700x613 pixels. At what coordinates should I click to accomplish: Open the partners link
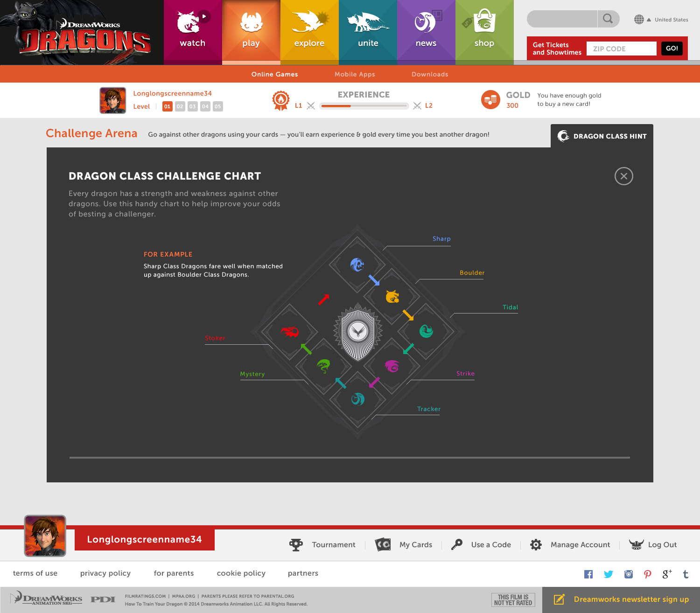tap(303, 573)
